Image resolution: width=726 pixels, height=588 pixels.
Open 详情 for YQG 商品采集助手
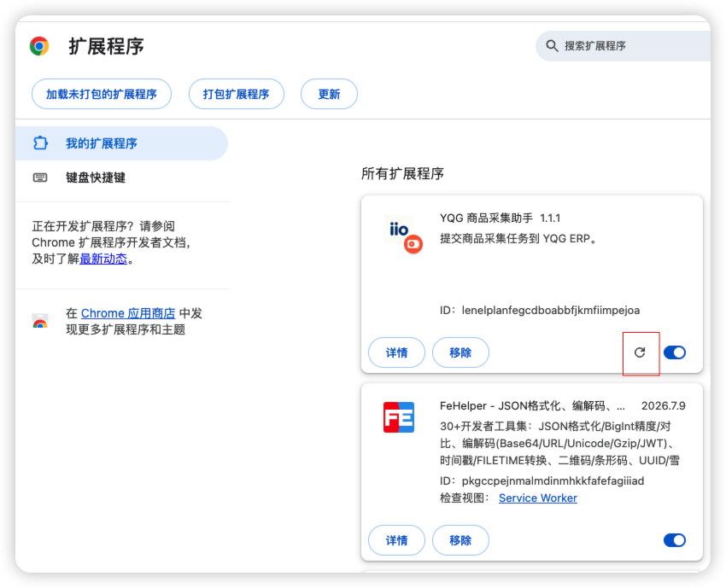coord(396,352)
